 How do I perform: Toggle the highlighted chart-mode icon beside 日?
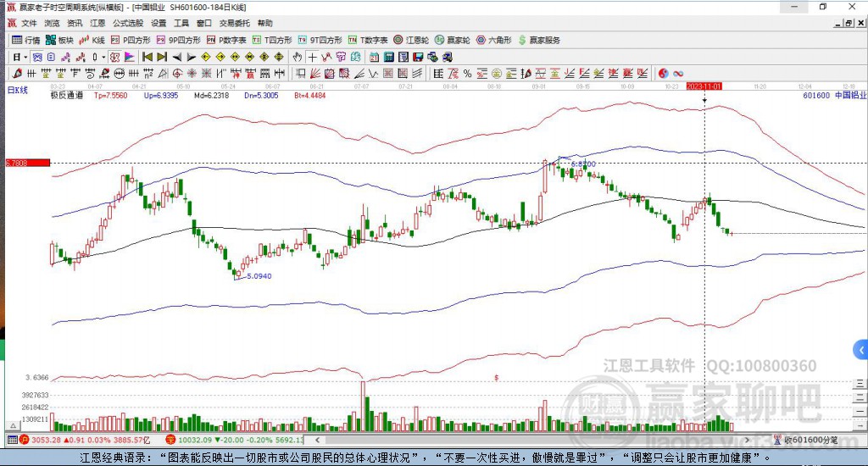(37, 57)
